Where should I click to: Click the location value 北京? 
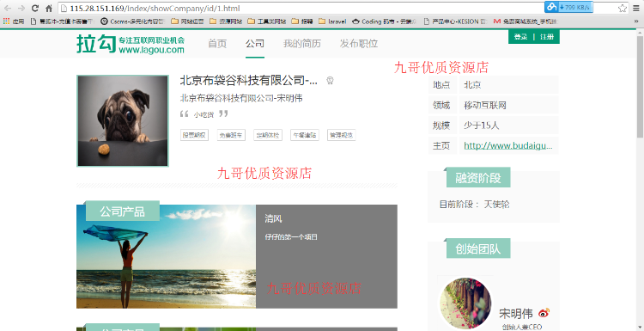pyautogui.click(x=472, y=85)
